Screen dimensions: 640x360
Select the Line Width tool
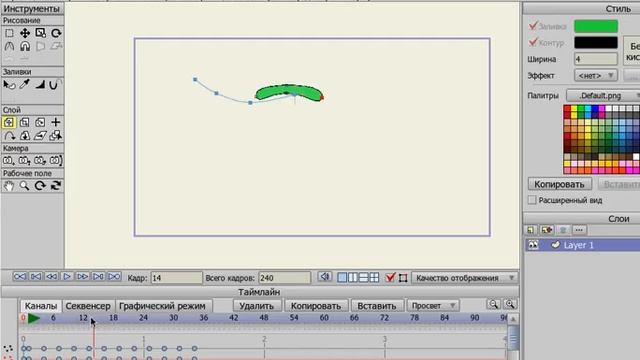point(40,85)
